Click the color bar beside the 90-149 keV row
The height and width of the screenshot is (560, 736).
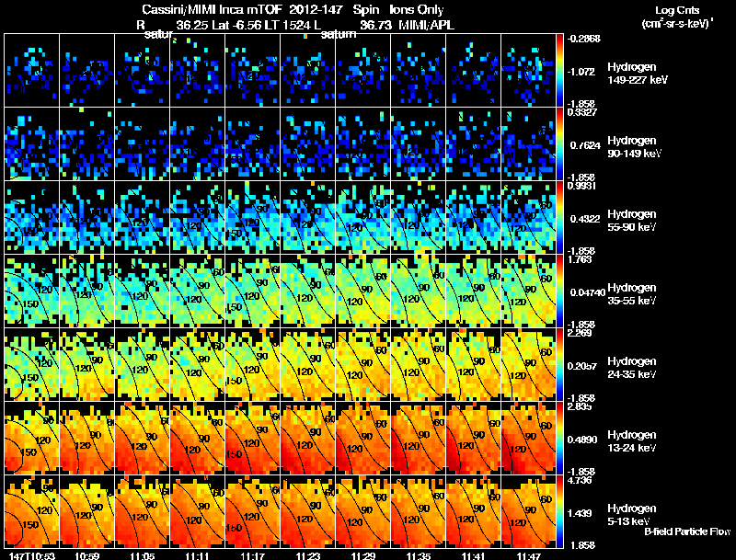click(x=560, y=144)
